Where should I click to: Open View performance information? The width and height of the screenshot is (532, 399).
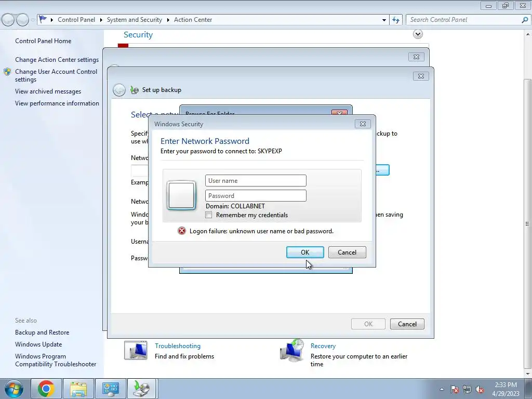point(57,103)
